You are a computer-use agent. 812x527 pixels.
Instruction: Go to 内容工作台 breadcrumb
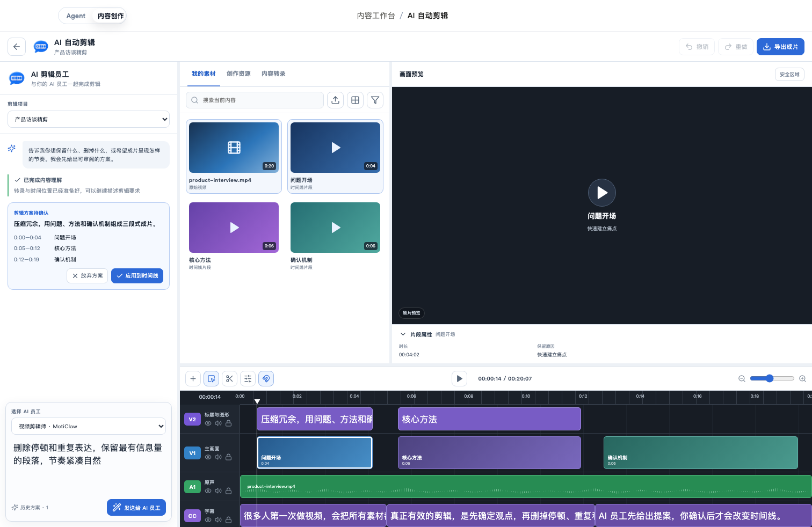(x=376, y=16)
